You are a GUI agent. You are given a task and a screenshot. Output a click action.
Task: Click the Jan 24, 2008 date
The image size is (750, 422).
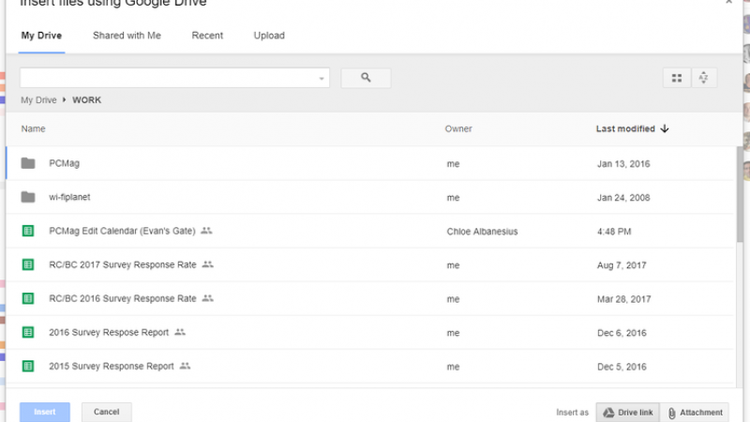coord(623,198)
